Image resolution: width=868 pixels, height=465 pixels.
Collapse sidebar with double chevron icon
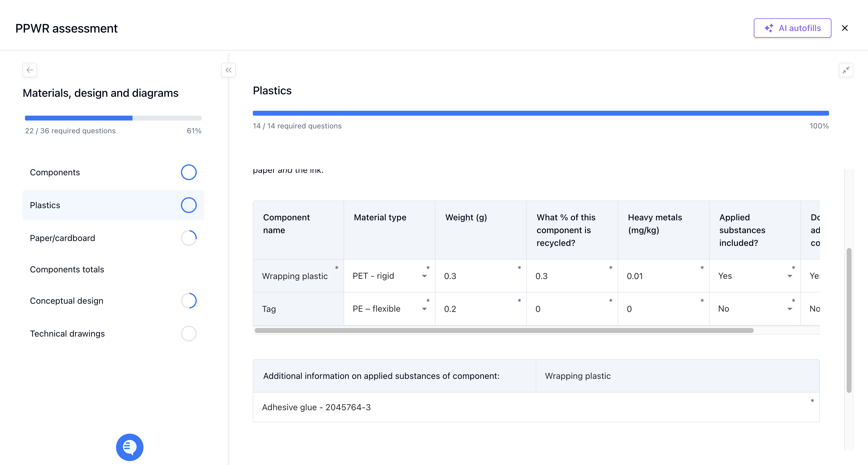pyautogui.click(x=228, y=70)
